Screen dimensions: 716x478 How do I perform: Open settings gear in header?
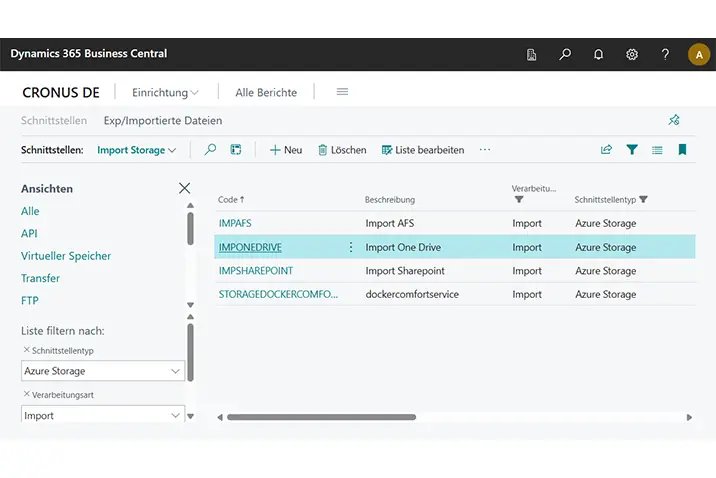coord(632,55)
